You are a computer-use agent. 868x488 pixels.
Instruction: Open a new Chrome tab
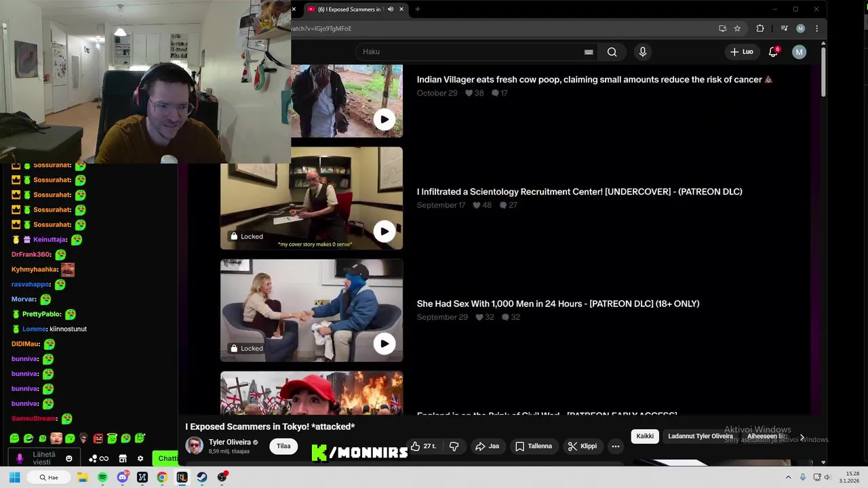point(418,9)
